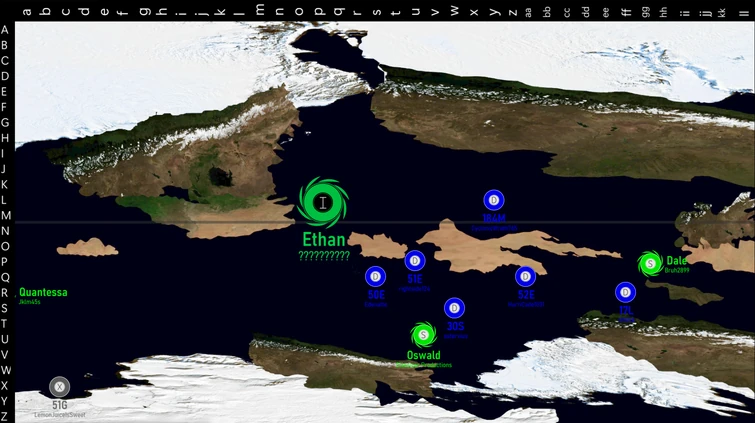755x423 pixels.
Task: Click the 'LemonJuiceIsSweet' username under 51G
Action: (60, 415)
